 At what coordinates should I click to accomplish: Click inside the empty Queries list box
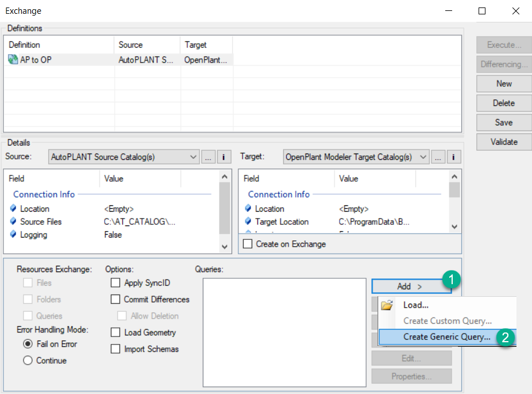click(x=284, y=332)
